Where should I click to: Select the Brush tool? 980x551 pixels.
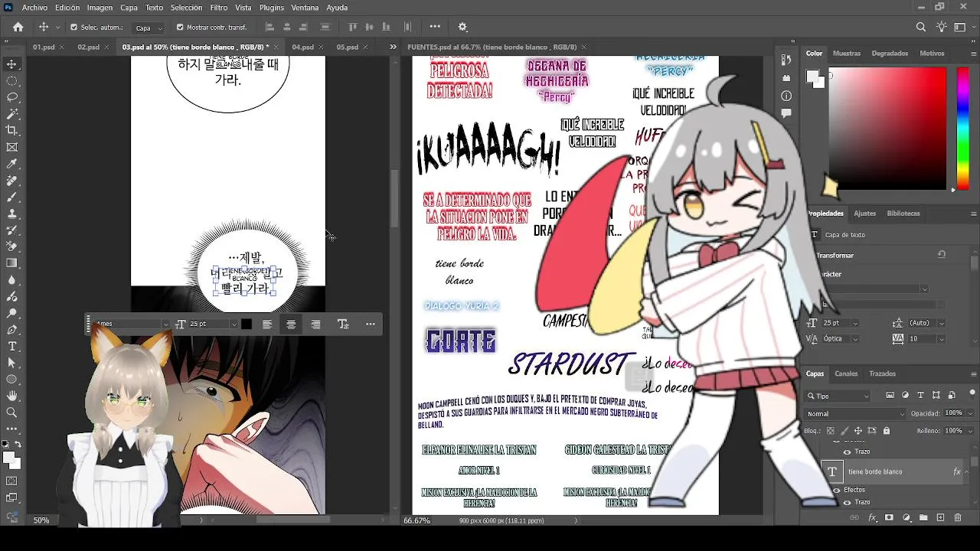[11, 197]
